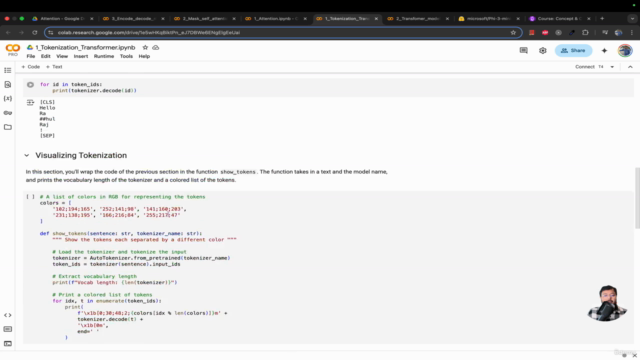
Task: Go back in browser history
Action: pyautogui.click(x=8, y=33)
